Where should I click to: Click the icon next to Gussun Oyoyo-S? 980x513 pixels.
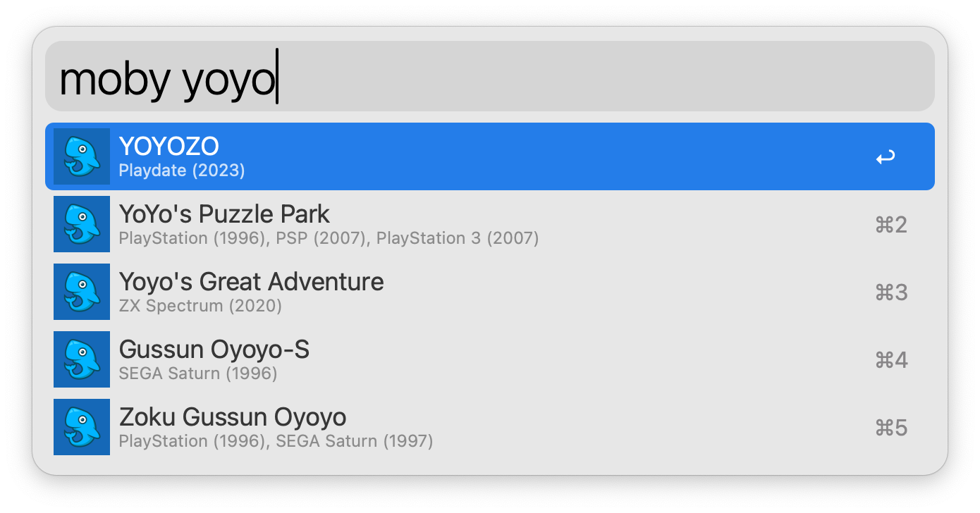point(82,359)
